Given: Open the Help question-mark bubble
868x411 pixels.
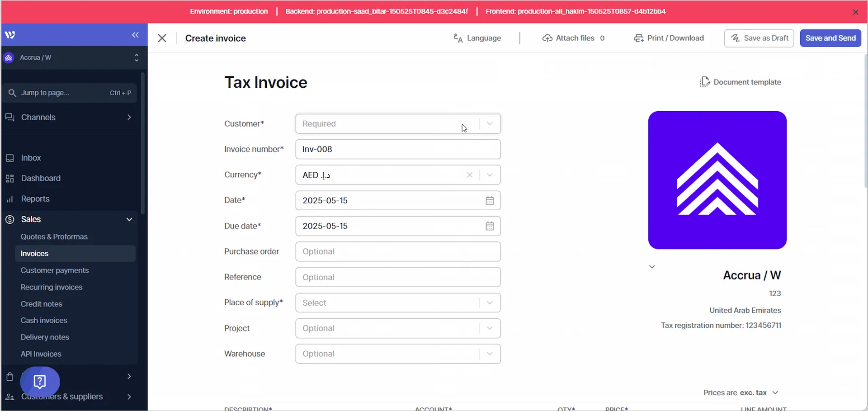Looking at the screenshot, I should click(x=40, y=382).
